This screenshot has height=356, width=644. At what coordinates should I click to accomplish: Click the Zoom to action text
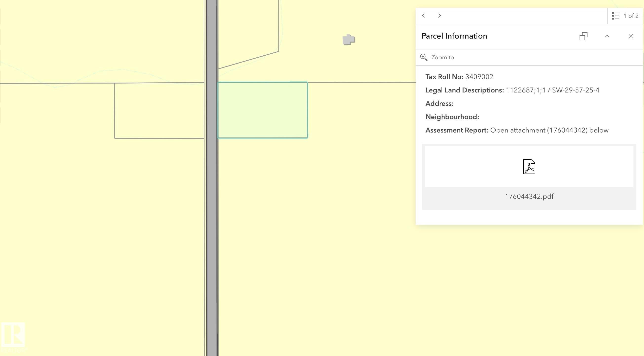[x=443, y=58]
